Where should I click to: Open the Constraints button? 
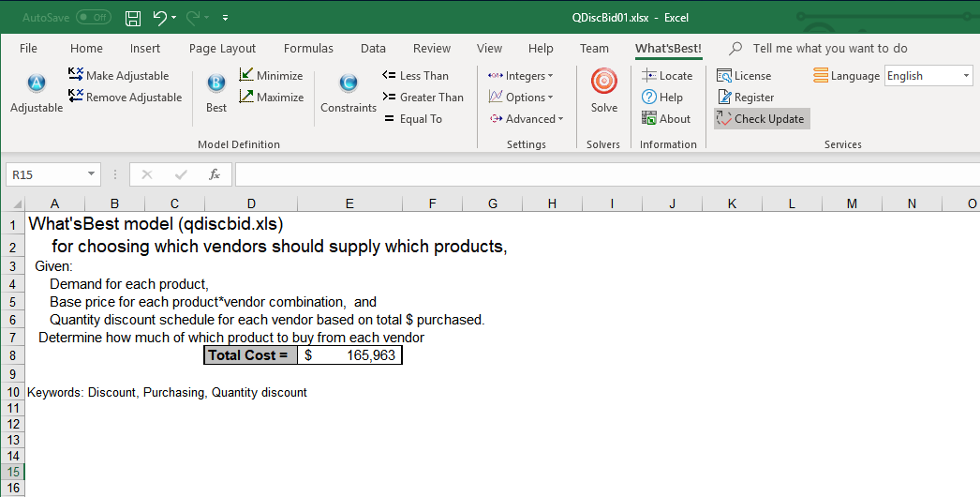pos(349,92)
